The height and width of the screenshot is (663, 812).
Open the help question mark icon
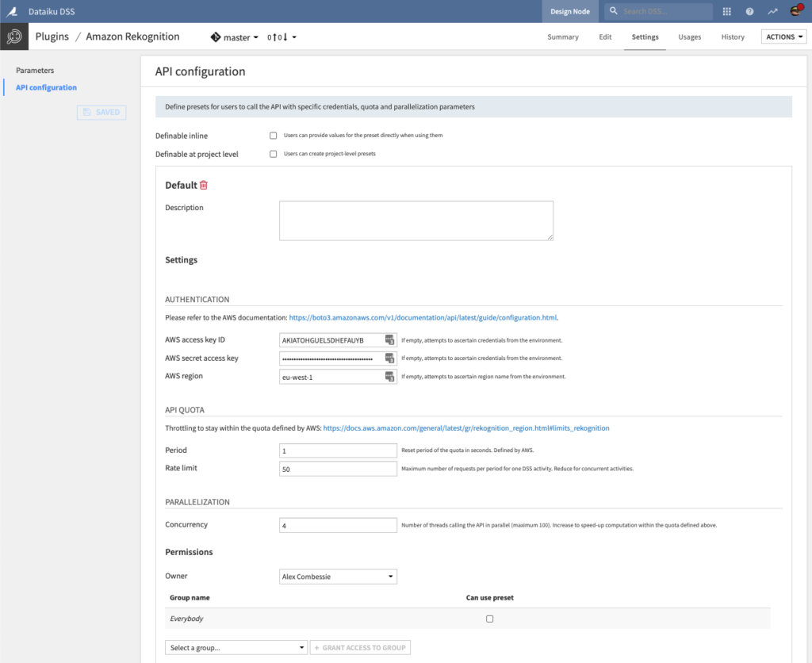click(749, 12)
